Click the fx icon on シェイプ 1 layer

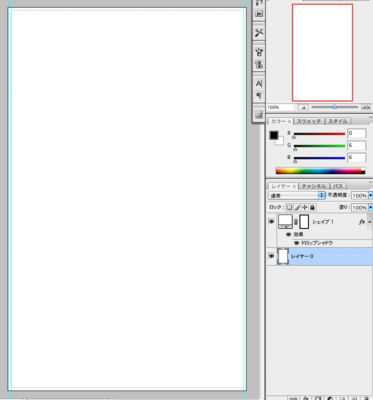362,222
